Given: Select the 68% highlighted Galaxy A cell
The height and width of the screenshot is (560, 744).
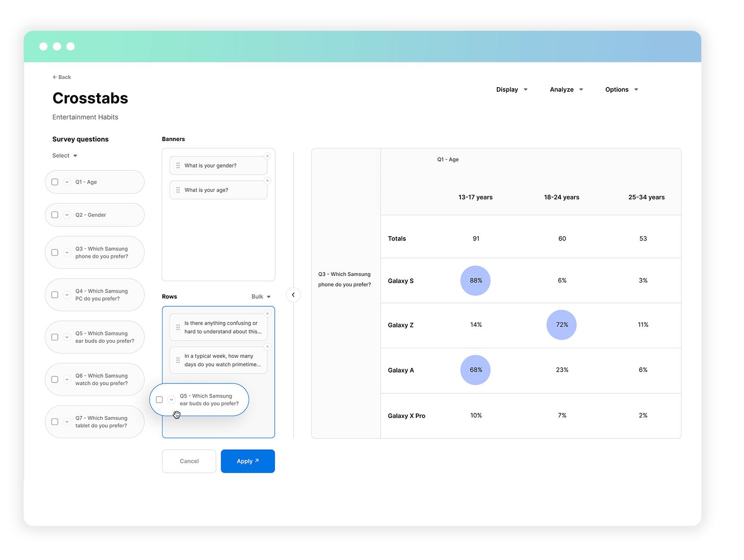Looking at the screenshot, I should coord(475,370).
